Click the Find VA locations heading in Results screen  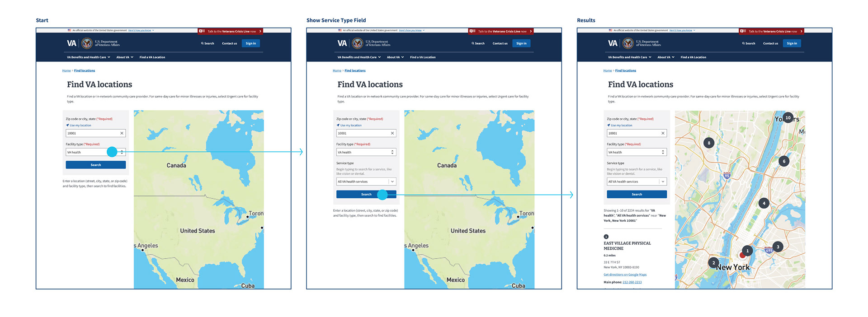pos(640,84)
